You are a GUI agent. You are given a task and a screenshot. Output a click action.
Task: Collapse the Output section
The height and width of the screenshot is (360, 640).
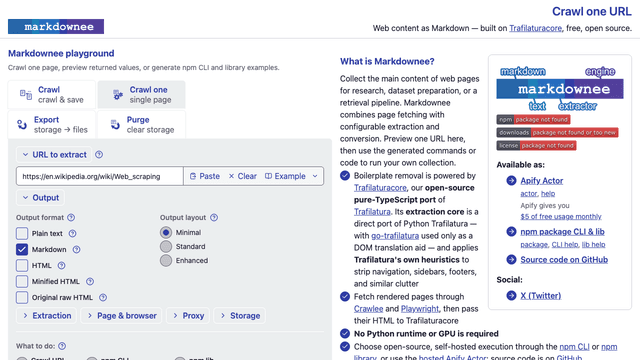40,198
